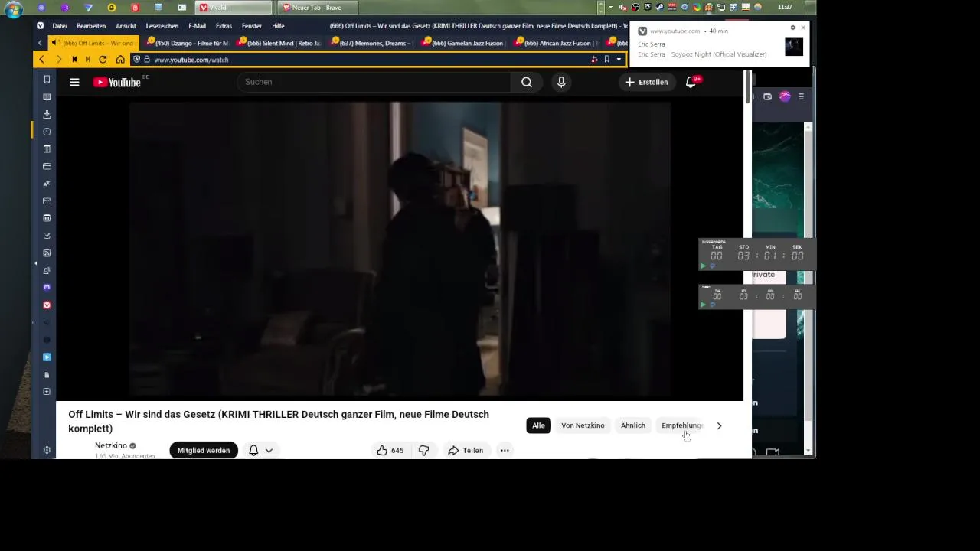The width and height of the screenshot is (980, 551).
Task: Dislike the video with thumbs down
Action: pos(423,450)
